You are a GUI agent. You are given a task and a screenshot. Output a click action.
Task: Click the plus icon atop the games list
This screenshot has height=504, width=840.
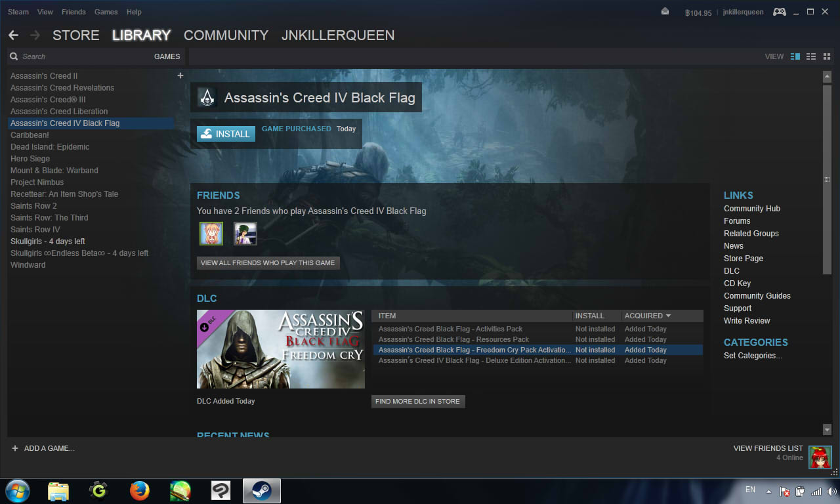click(180, 75)
